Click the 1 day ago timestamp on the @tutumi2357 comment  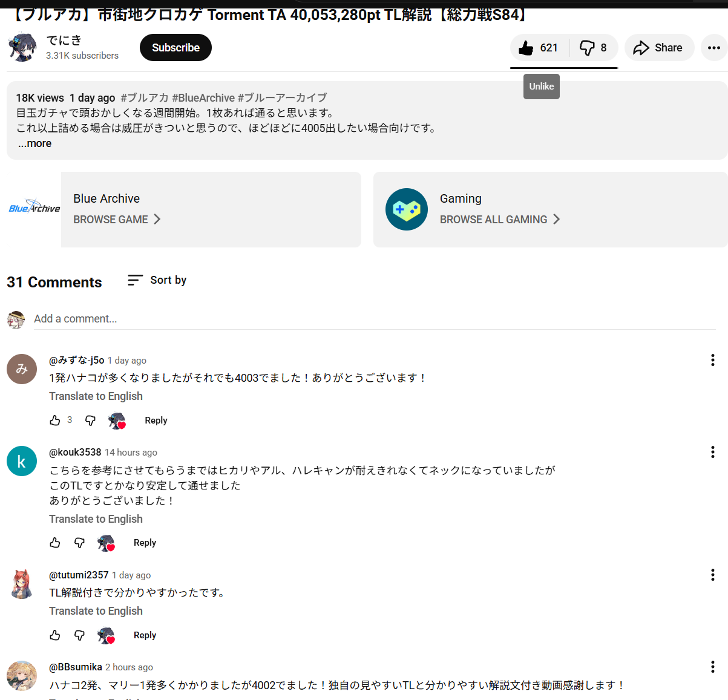point(131,575)
